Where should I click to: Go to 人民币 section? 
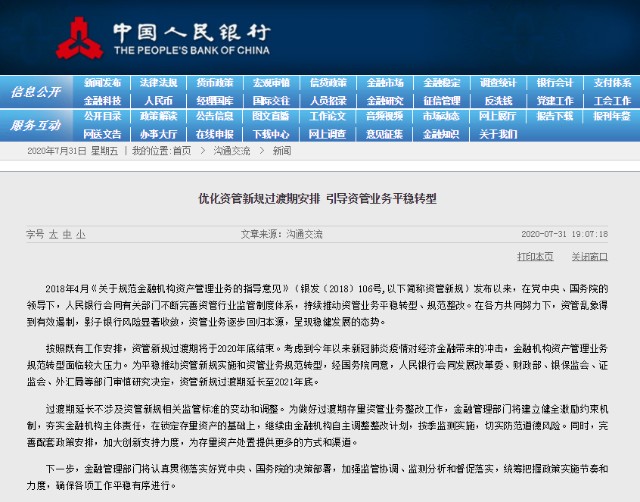pyautogui.click(x=158, y=100)
